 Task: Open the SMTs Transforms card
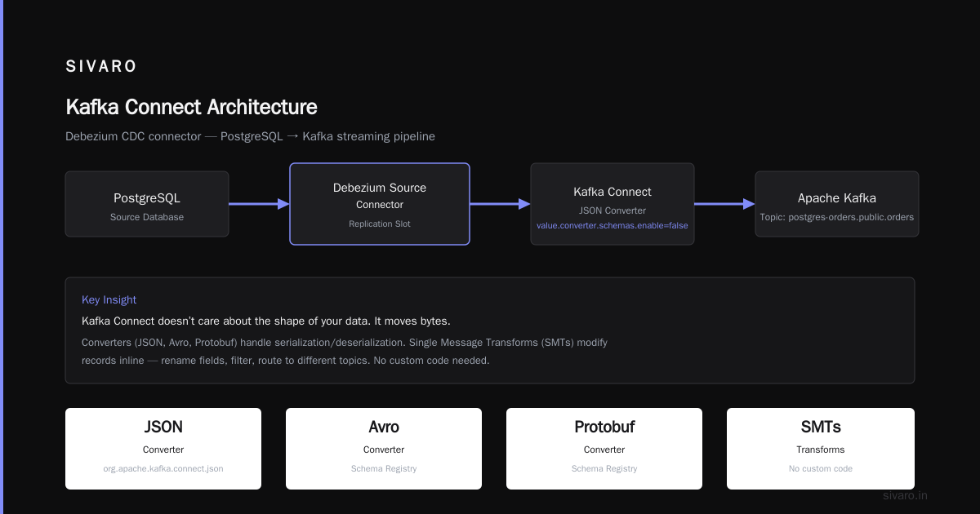coord(821,449)
